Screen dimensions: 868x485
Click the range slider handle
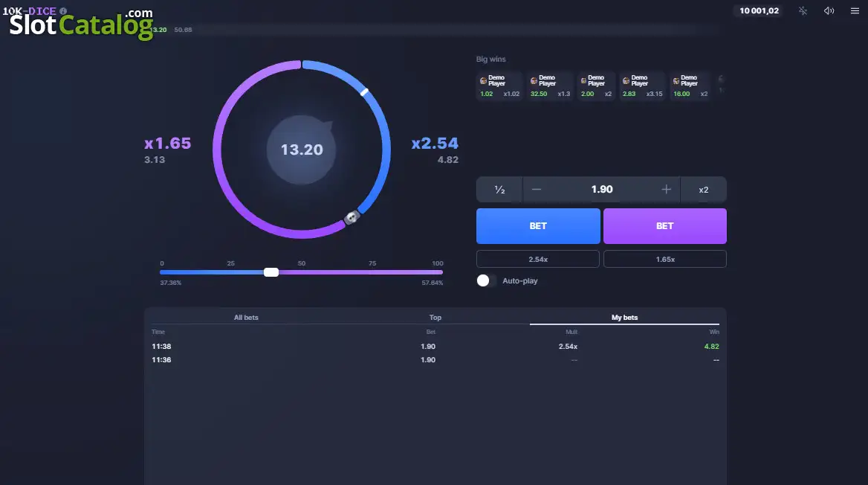tap(271, 272)
